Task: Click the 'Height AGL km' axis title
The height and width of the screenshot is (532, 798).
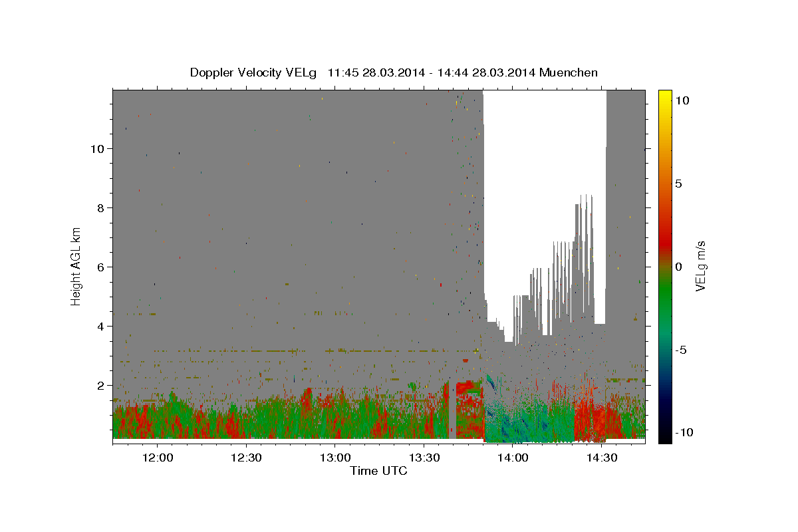Action: (76, 266)
